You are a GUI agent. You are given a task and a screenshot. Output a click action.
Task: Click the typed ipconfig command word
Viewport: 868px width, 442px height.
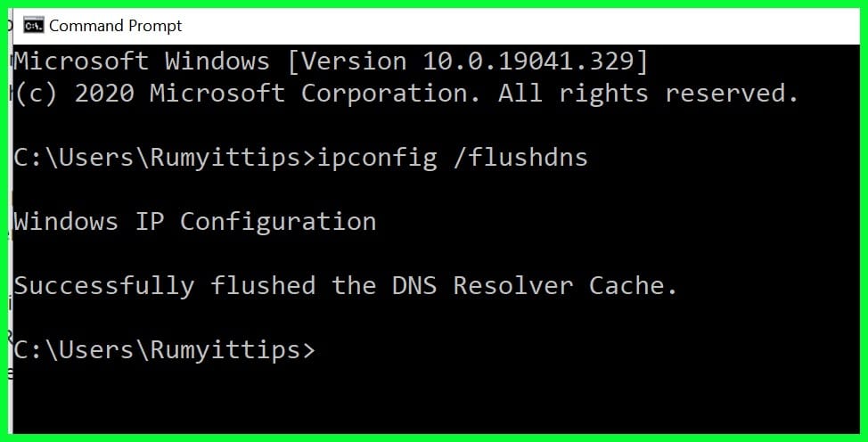pyautogui.click(x=377, y=159)
